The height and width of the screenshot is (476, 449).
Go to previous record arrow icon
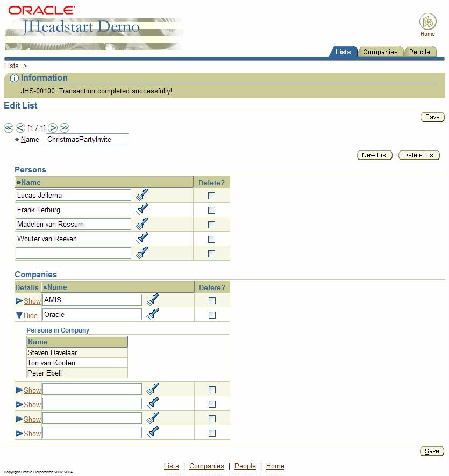click(20, 128)
